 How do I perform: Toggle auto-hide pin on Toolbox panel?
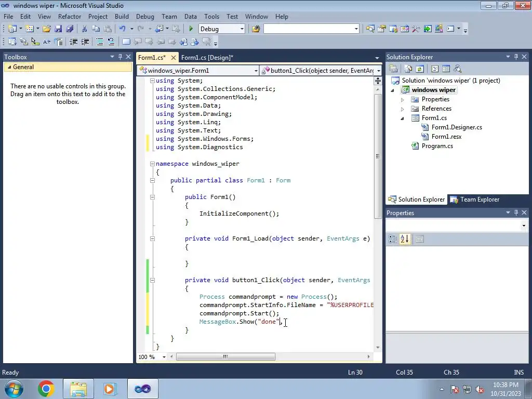(120, 57)
